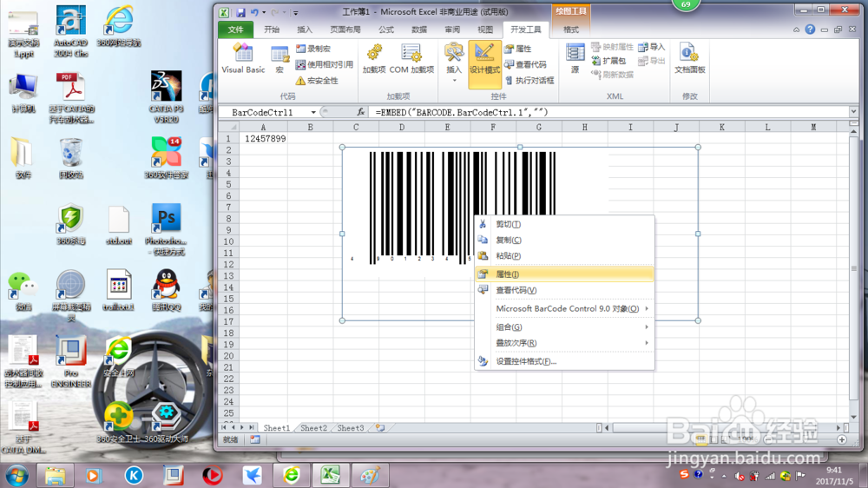Open COM Add-Ins dialog
This screenshot has height=488, width=868.
[x=411, y=59]
